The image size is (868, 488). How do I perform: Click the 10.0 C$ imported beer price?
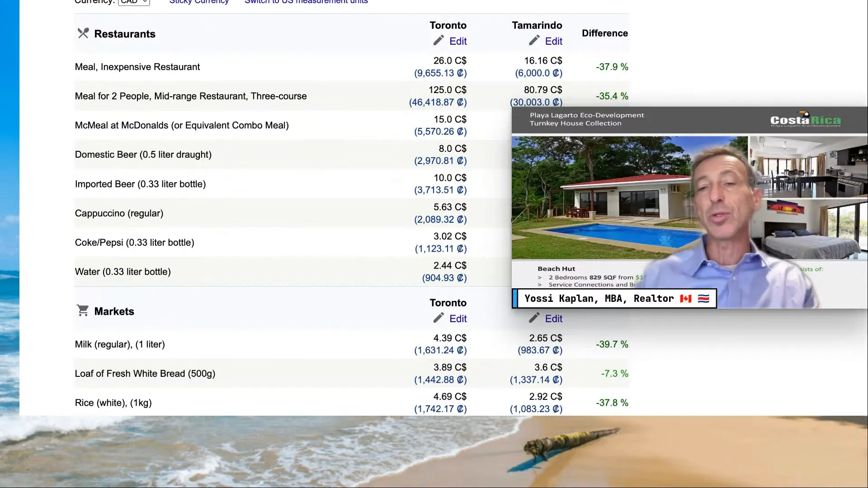[x=450, y=178]
